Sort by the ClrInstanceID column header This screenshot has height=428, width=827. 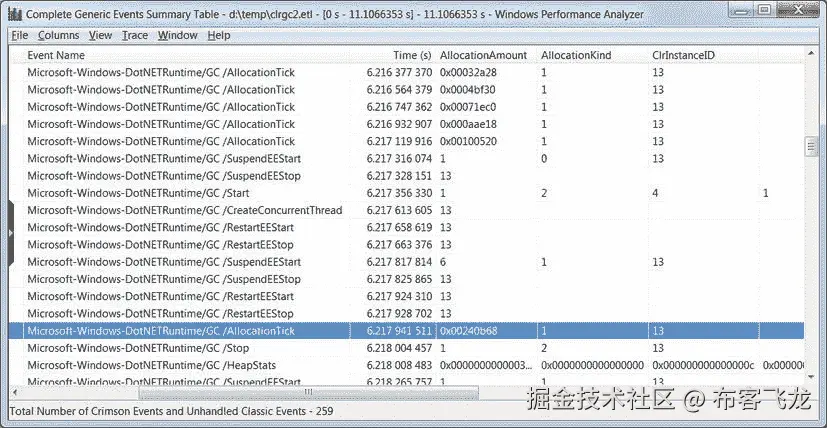(684, 55)
